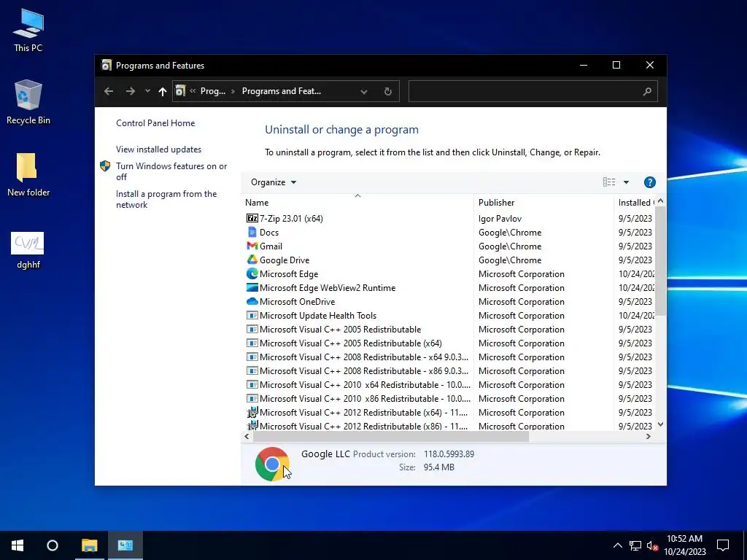
Task: Show hidden tray icons chevron
Action: (617, 545)
